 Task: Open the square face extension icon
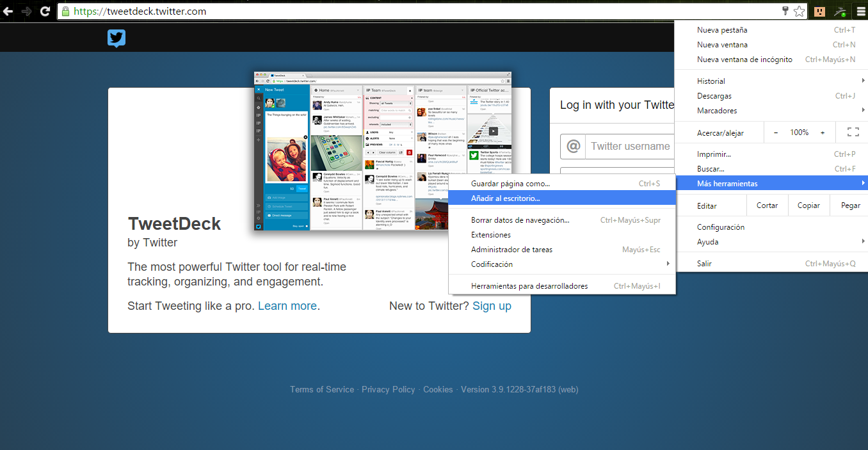(x=819, y=11)
